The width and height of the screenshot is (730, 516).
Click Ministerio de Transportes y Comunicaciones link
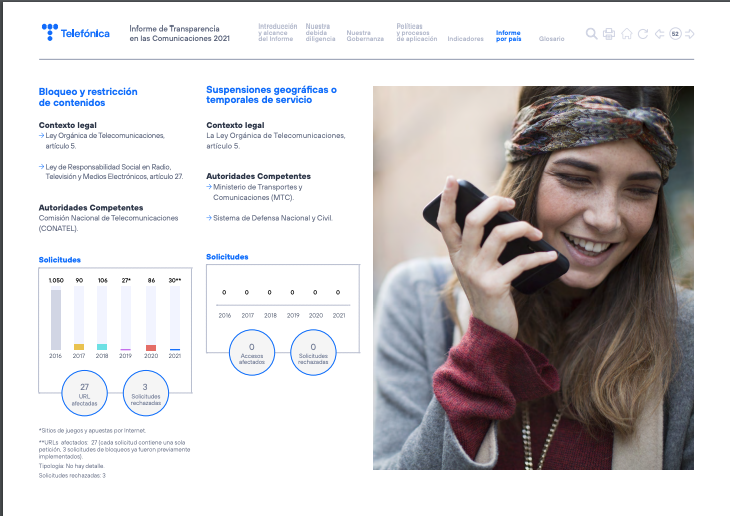258,192
